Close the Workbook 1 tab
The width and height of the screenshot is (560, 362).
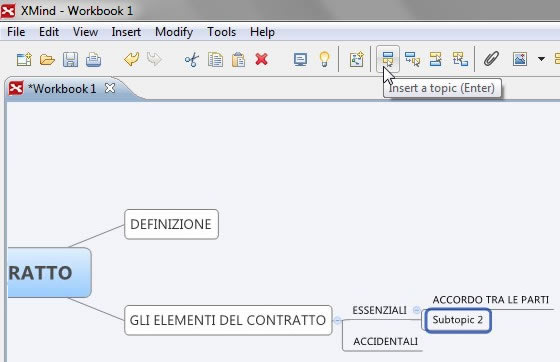tap(110, 88)
